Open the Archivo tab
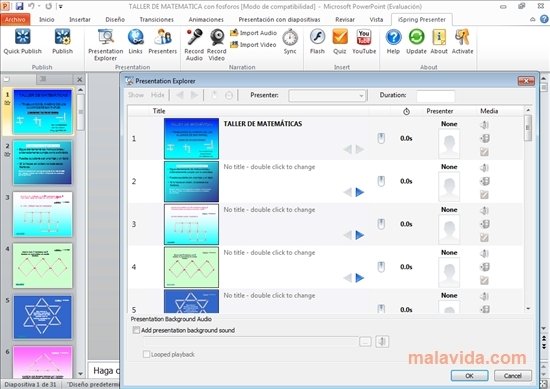 15,20
